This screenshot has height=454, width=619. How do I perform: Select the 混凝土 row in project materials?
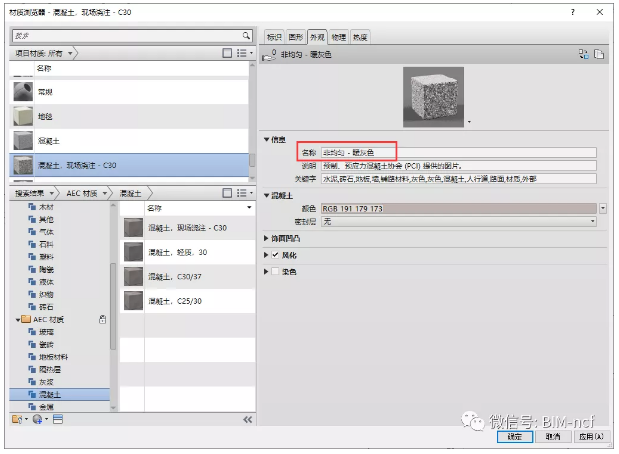[x=129, y=141]
